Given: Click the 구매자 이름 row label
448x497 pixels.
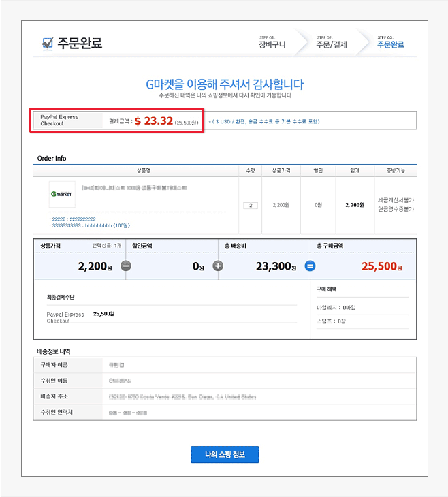Looking at the screenshot, I should (x=54, y=365).
